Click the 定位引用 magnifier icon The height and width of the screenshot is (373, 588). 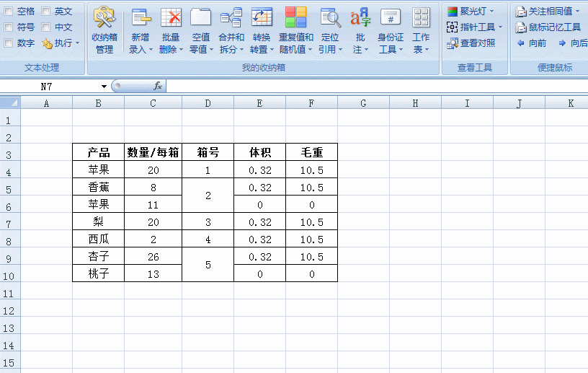(330, 18)
